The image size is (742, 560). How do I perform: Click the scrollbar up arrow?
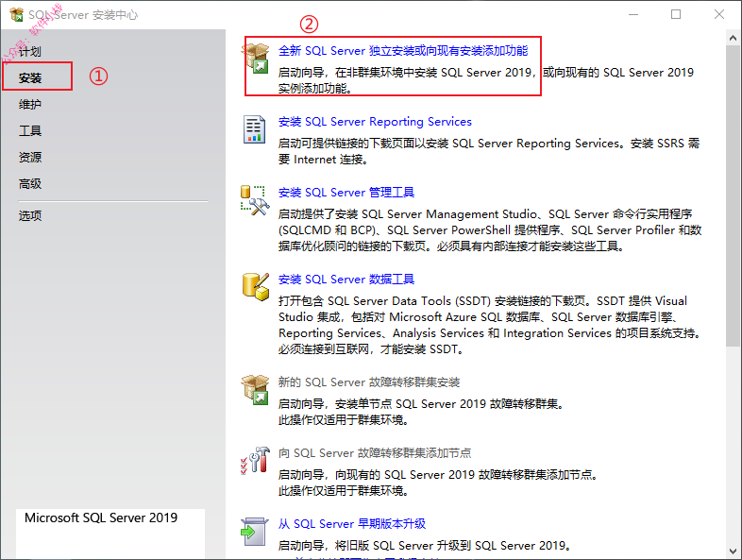point(733,38)
